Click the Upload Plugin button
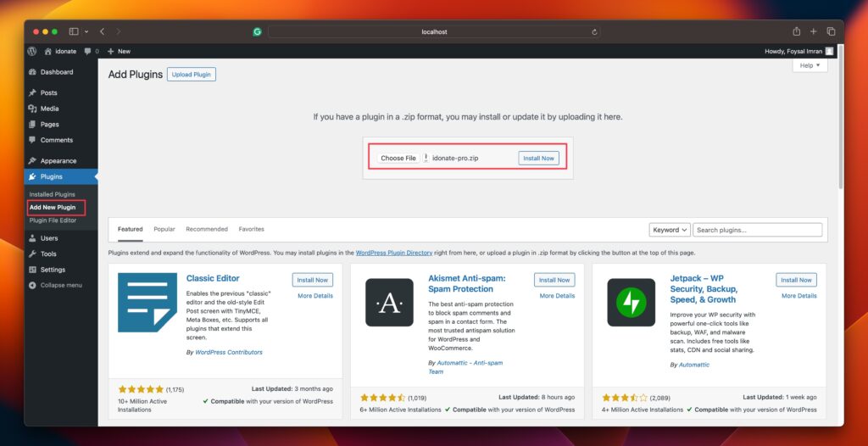868x446 pixels. tap(192, 75)
